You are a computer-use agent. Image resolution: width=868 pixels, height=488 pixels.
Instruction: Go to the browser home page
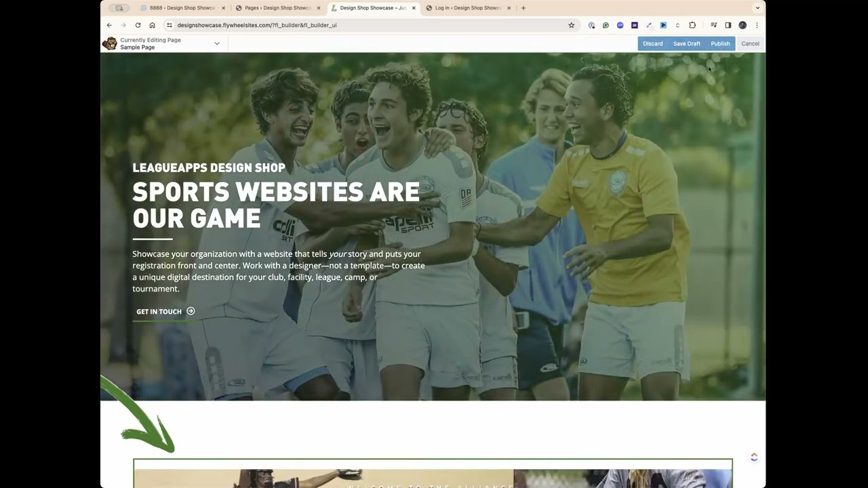click(x=152, y=25)
